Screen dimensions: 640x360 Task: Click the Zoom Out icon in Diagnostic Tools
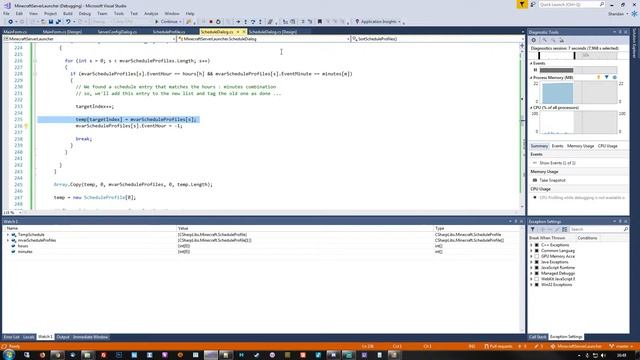553,40
